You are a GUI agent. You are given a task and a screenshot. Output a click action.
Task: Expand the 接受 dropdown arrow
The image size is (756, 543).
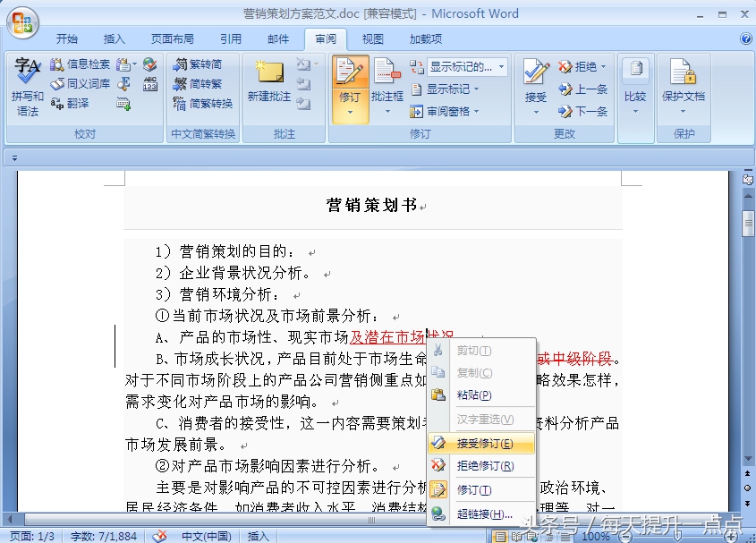(x=536, y=113)
